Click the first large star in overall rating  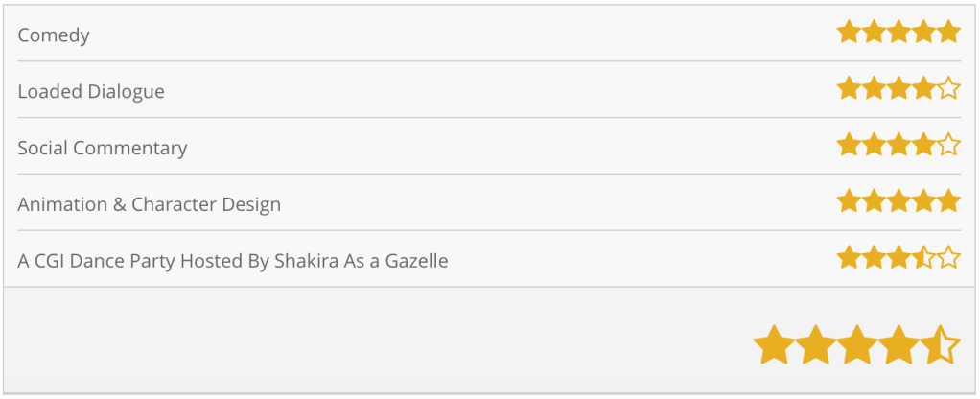point(774,345)
